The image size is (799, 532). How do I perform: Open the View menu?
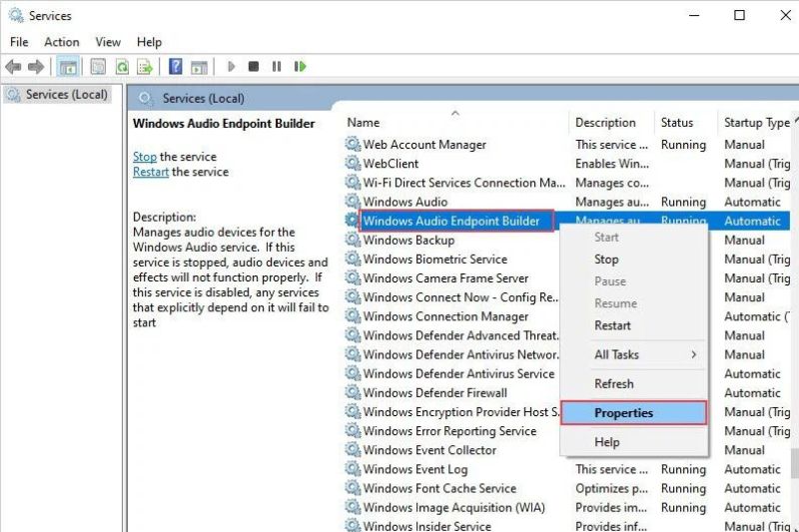(x=108, y=42)
